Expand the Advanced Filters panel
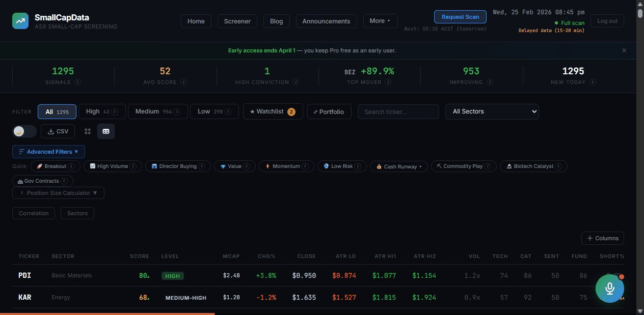Screen dimensions: 644x315 [x=48, y=152]
